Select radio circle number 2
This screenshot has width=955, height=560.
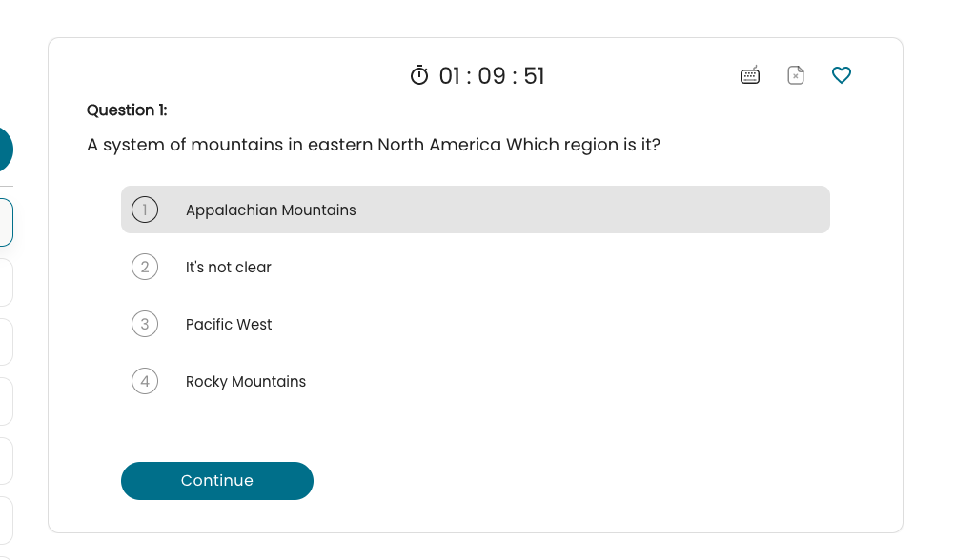click(x=145, y=267)
